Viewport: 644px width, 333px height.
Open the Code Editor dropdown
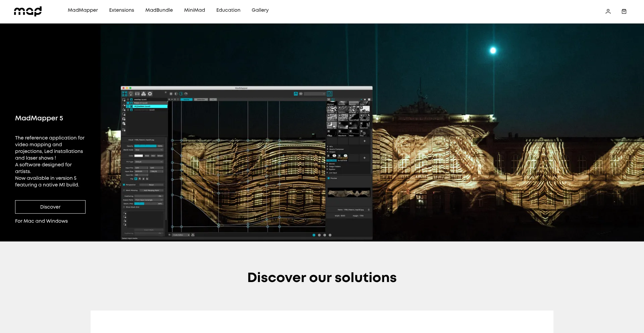181,235
